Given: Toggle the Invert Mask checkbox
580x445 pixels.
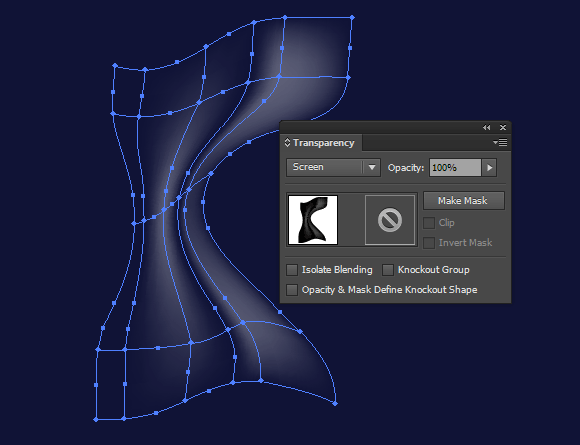Looking at the screenshot, I should point(429,243).
